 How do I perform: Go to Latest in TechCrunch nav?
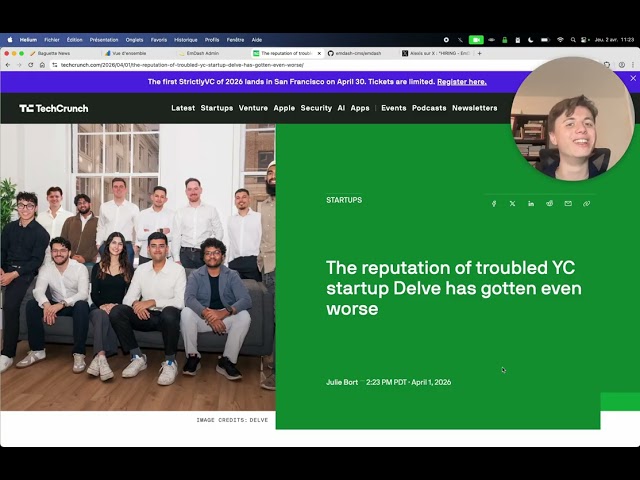(x=183, y=108)
